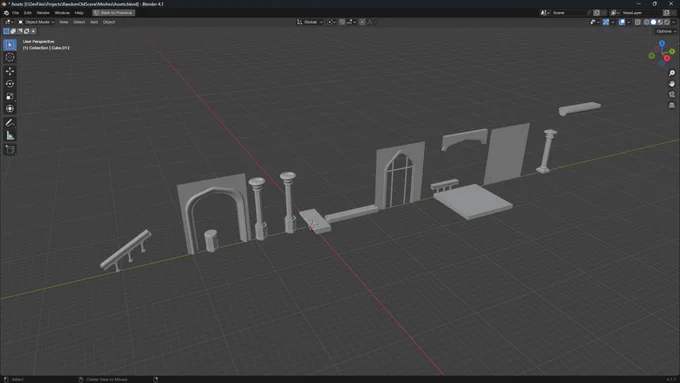
Task: Click the Scene name field
Action: click(568, 13)
